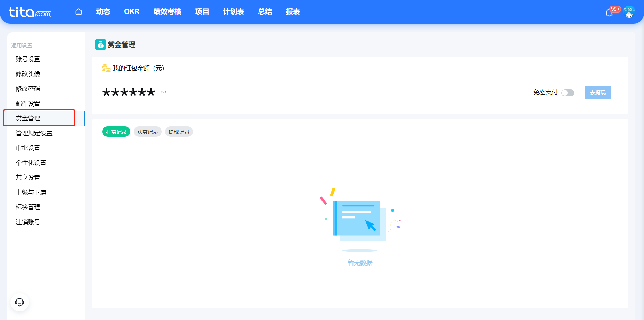Viewport: 644px width, 320px height.
Task: Show the hidden red packet balance
Action: (164, 92)
